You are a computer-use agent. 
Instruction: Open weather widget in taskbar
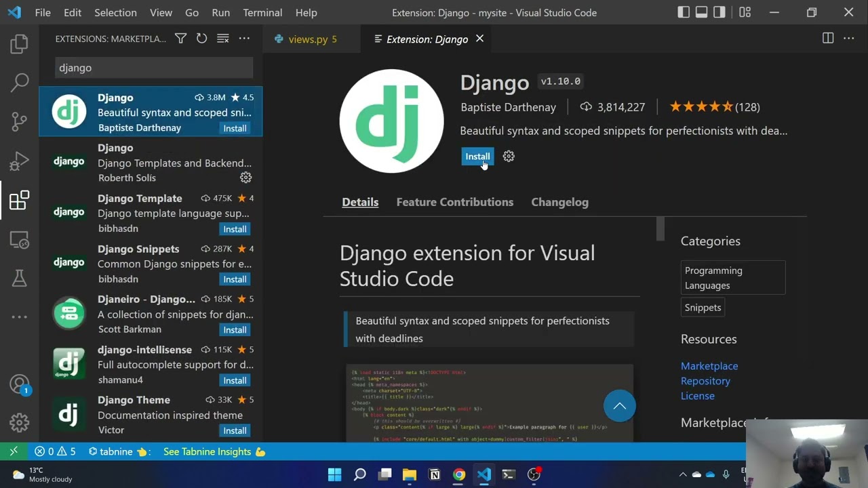pyautogui.click(x=42, y=474)
